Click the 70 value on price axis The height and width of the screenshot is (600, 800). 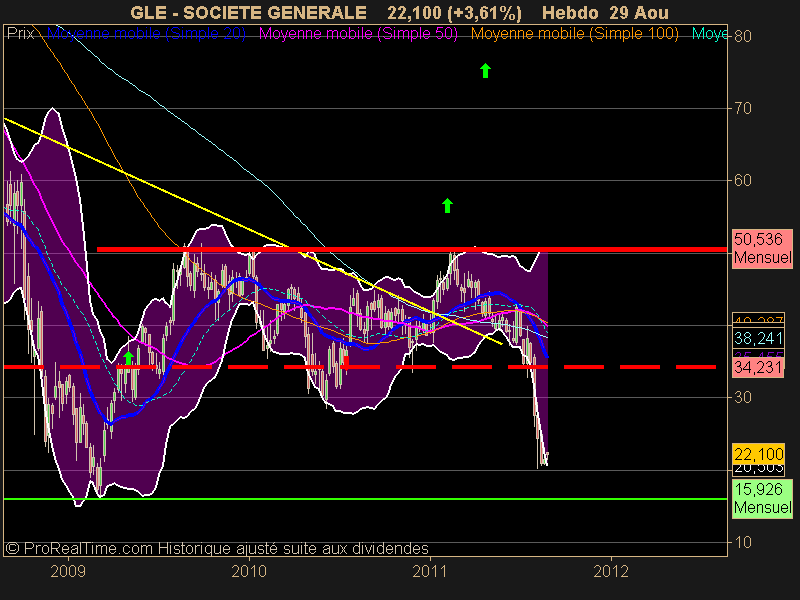[x=742, y=108]
